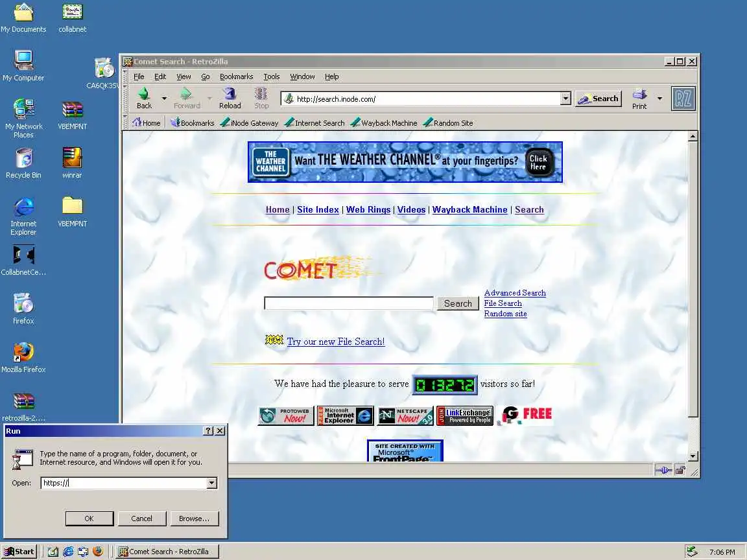The image size is (747, 560).
Task: Click the Comet search text field
Action: coord(349,303)
